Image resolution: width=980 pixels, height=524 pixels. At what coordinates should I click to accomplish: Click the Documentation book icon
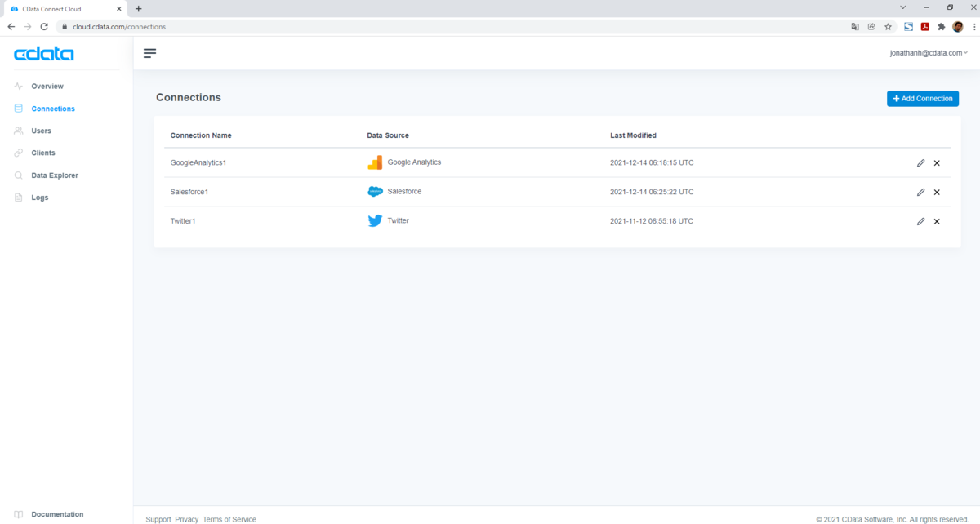click(19, 514)
